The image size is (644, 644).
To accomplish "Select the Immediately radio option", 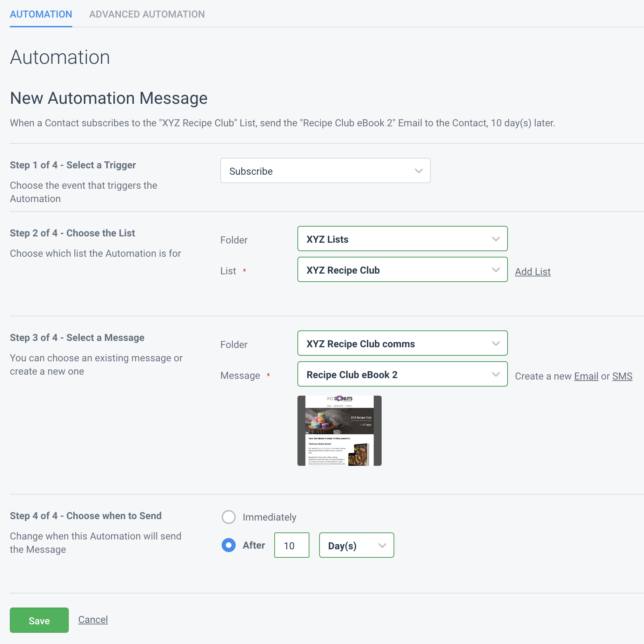I will pyautogui.click(x=229, y=517).
